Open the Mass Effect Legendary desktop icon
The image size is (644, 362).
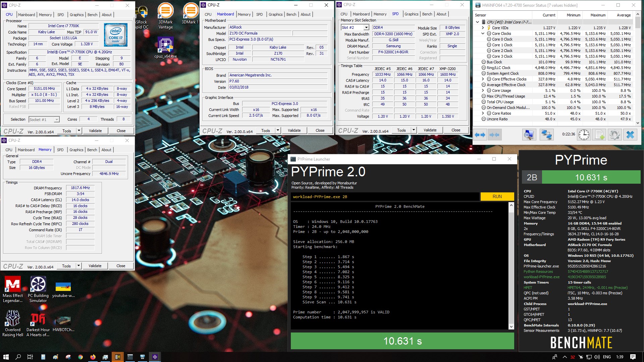13,289
